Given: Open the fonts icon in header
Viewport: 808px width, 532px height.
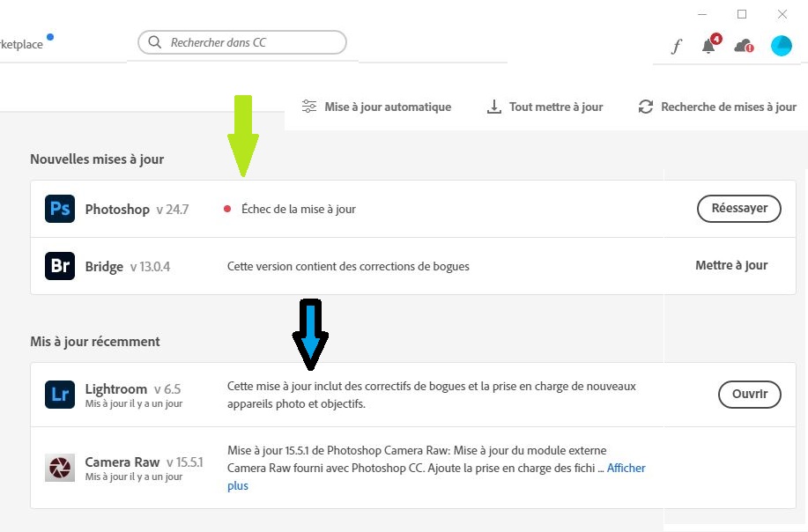Looking at the screenshot, I should pos(677,46).
